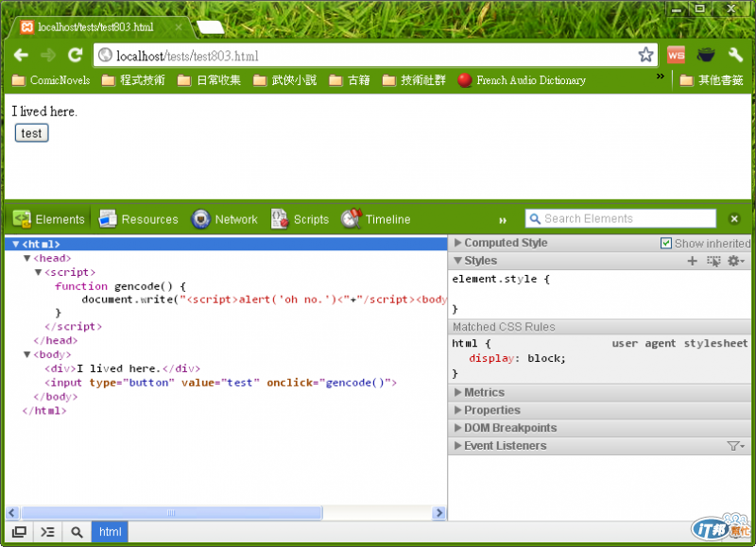756x547 pixels.
Task: Add a new style rule with plus icon
Action: point(692,261)
